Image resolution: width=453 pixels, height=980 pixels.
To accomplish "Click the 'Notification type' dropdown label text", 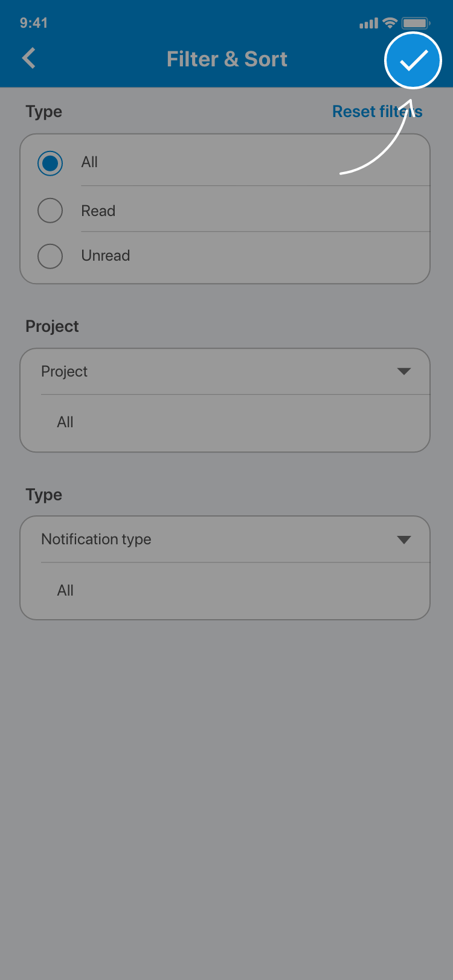I will [x=96, y=539].
